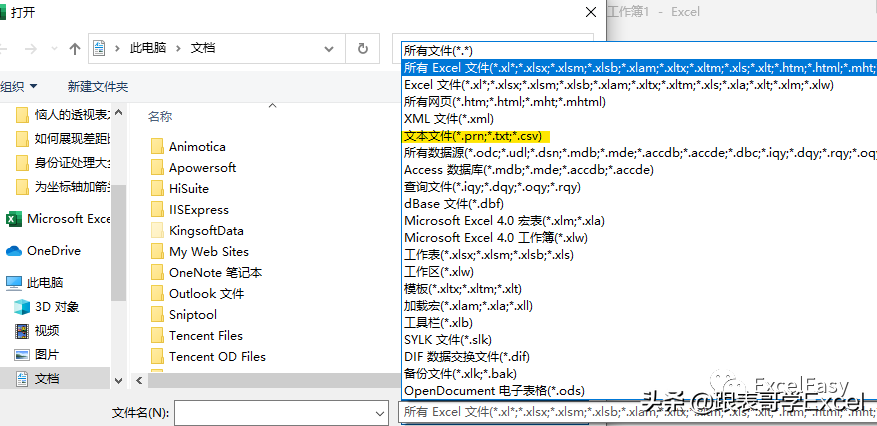This screenshot has height=426, width=877.
Task: Choose dBase 文件(*.dbf) option
Action: point(639,204)
